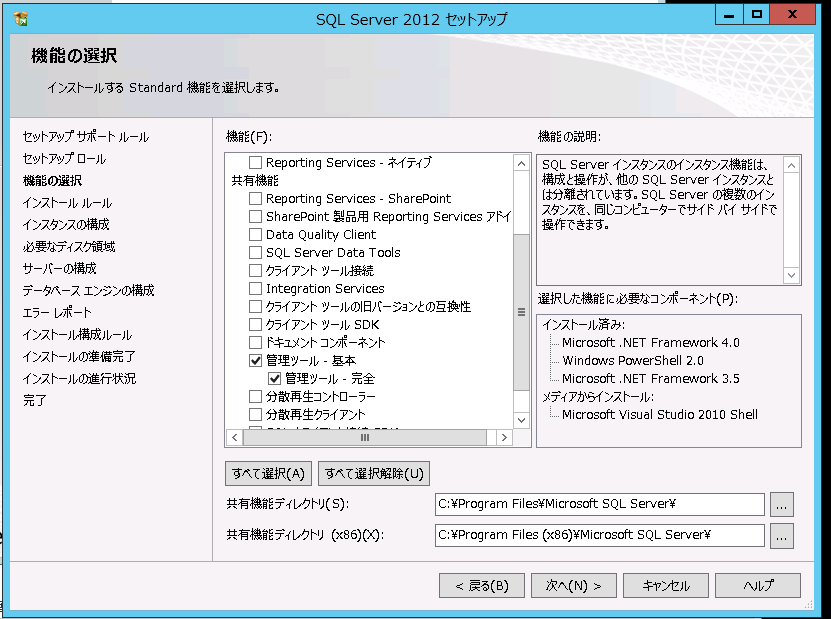
Task: Select エラー レポート step
Action: pyautogui.click(x=57, y=313)
